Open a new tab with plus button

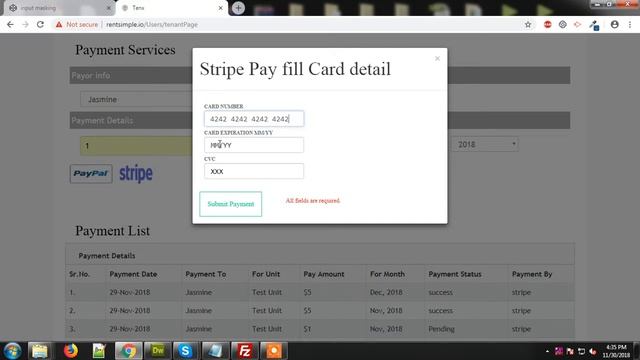click(238, 8)
